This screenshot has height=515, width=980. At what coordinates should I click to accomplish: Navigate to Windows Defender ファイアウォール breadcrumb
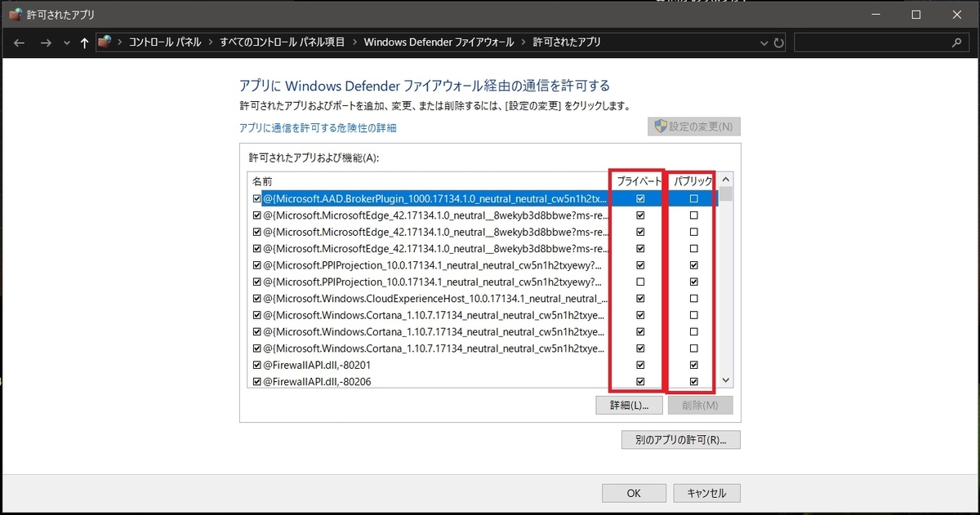[x=439, y=42]
